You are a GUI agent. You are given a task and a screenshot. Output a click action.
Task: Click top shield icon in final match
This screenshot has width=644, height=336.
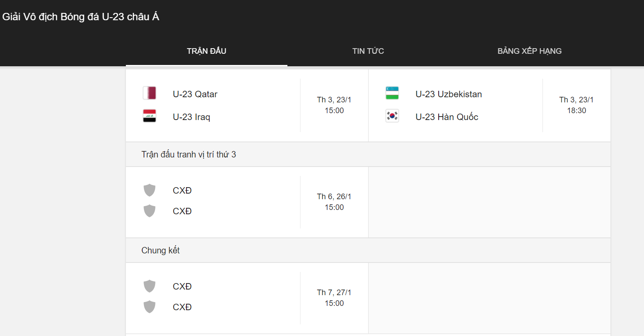pyautogui.click(x=149, y=286)
